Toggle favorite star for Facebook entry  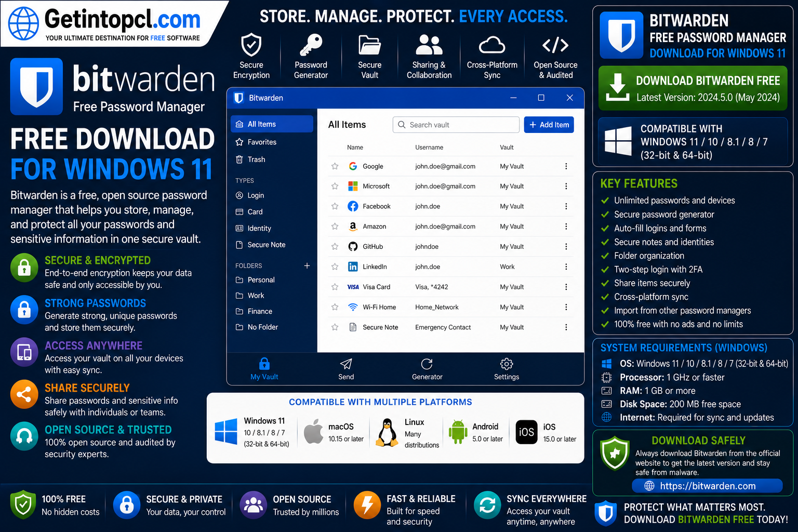[x=335, y=206]
